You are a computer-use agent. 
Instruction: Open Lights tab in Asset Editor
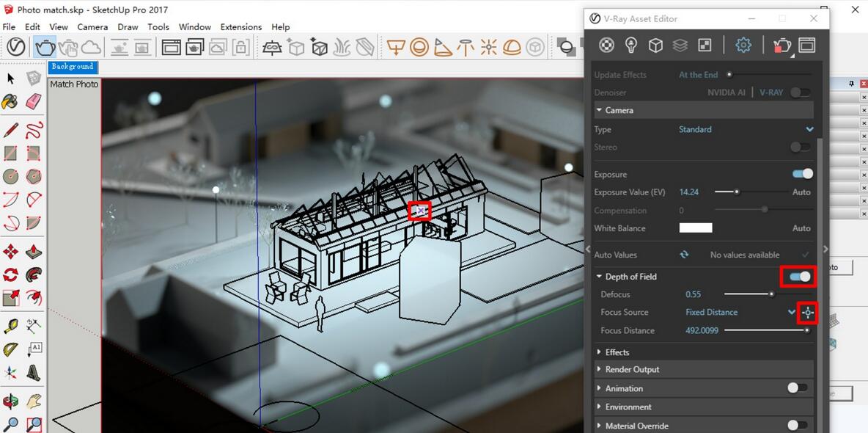click(x=631, y=46)
